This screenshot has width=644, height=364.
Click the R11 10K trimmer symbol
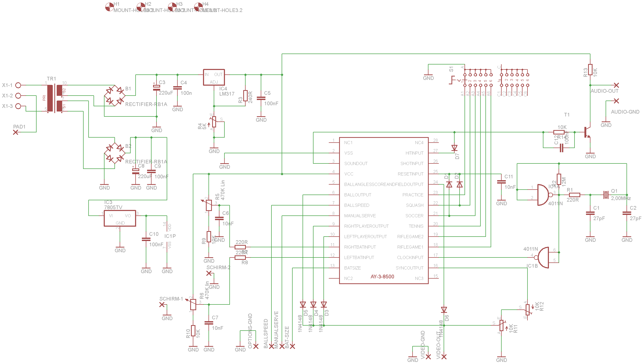(x=501, y=325)
